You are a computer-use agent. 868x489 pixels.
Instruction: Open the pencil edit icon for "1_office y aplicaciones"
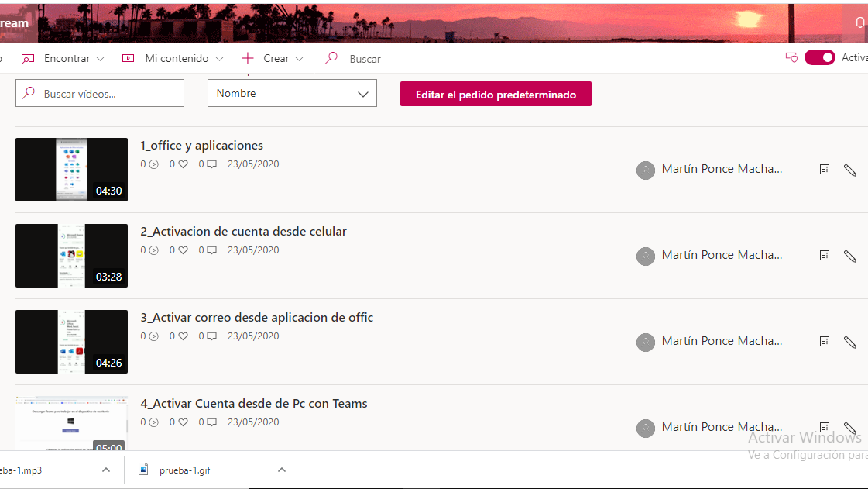tap(849, 170)
